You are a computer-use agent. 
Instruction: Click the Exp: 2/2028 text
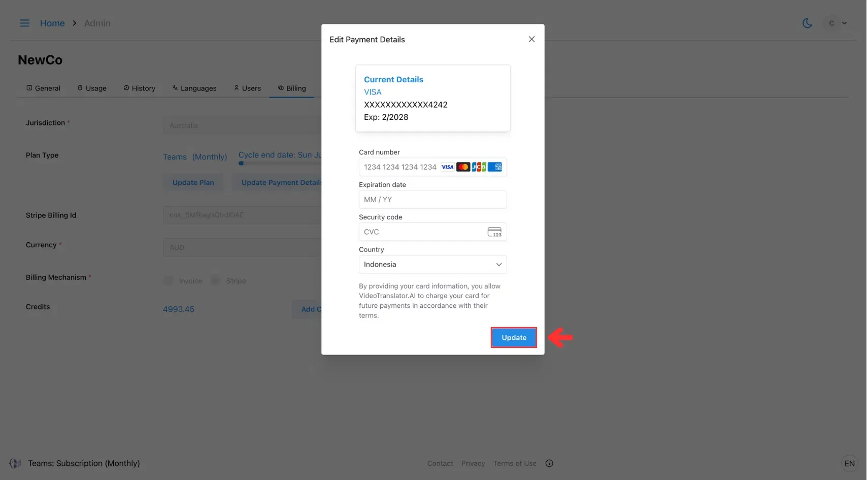click(386, 117)
